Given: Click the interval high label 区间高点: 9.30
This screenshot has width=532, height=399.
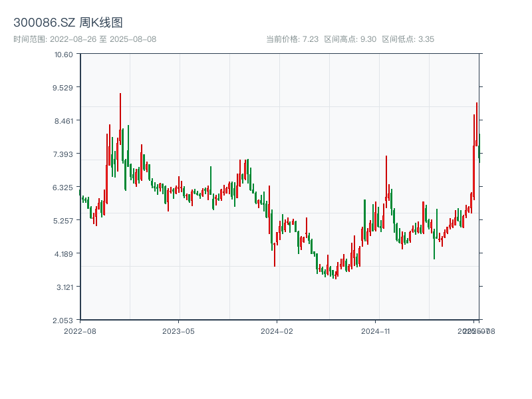Looking at the screenshot, I should (x=350, y=39).
